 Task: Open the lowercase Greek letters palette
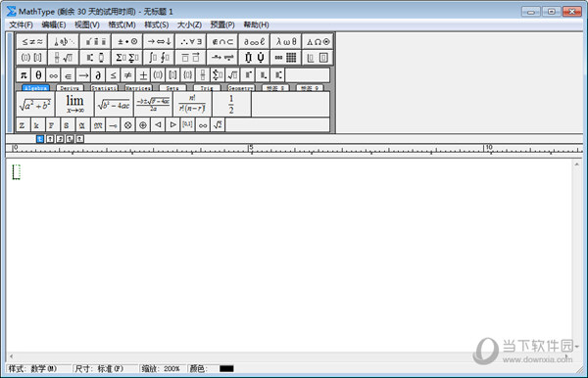[286, 41]
